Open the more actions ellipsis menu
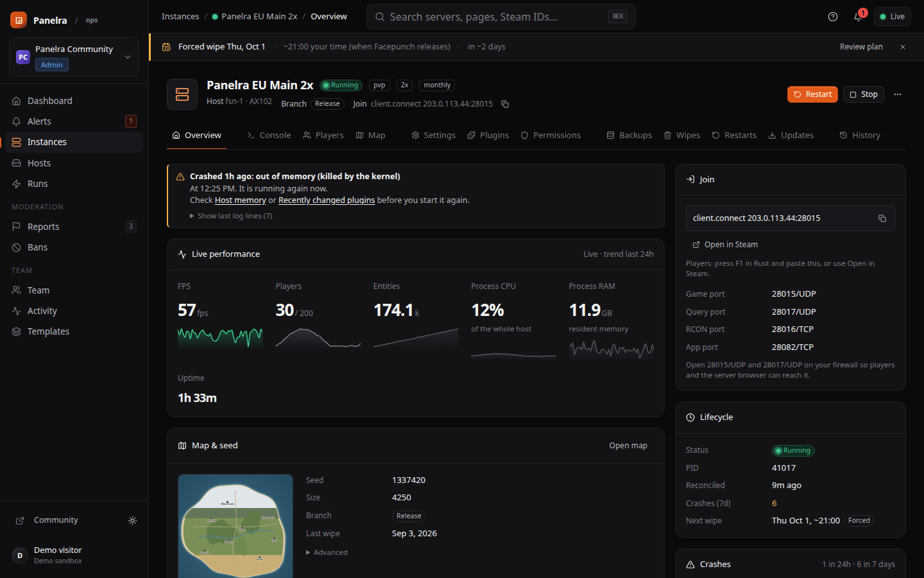Viewport: 924px width, 578px height. [898, 94]
